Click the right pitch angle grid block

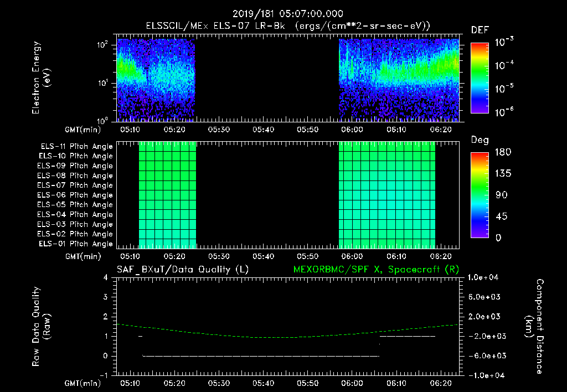[387, 195]
